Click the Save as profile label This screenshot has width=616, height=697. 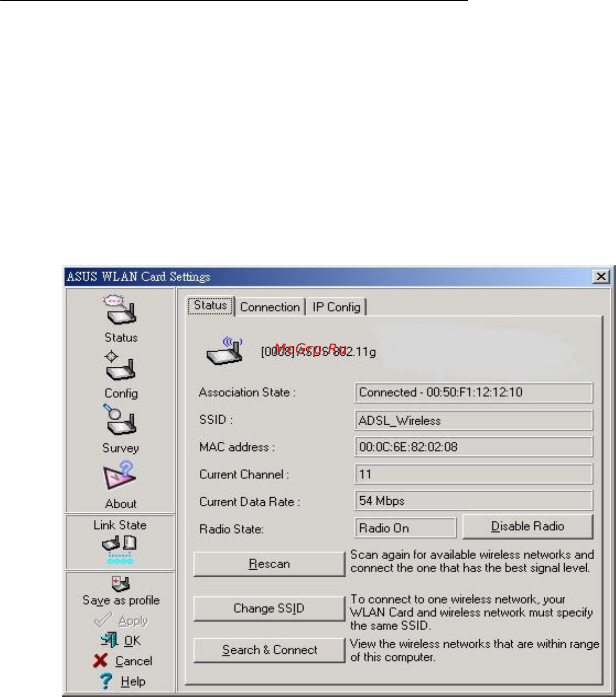(x=121, y=600)
